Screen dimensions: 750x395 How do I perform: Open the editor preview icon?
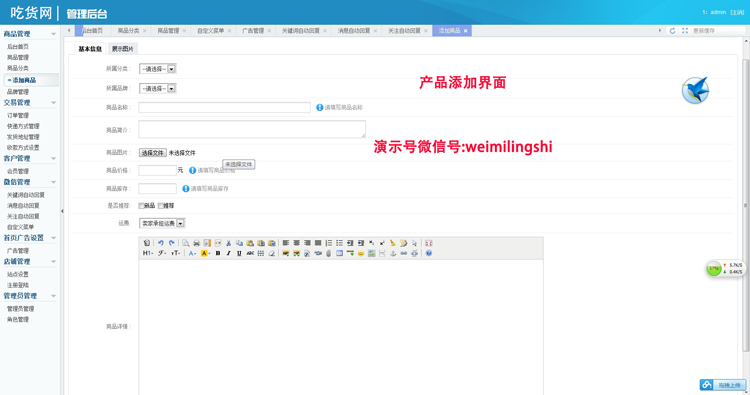point(186,243)
